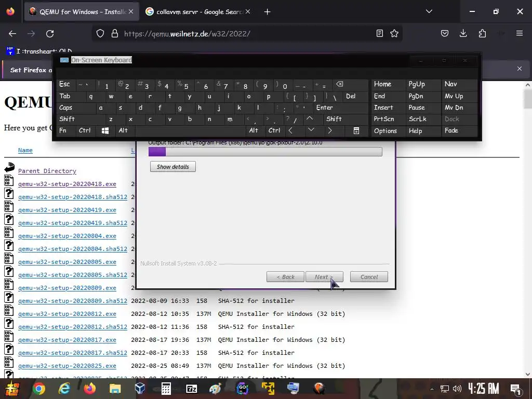Show hidden system tray icons
Viewport: 532px width, 399px height.
432,389
